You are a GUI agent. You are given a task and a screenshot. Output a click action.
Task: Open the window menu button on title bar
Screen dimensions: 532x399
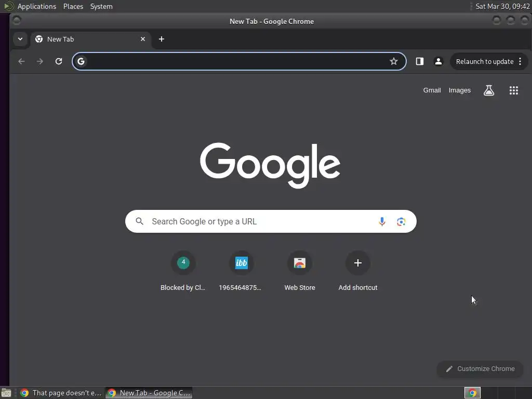(16, 21)
